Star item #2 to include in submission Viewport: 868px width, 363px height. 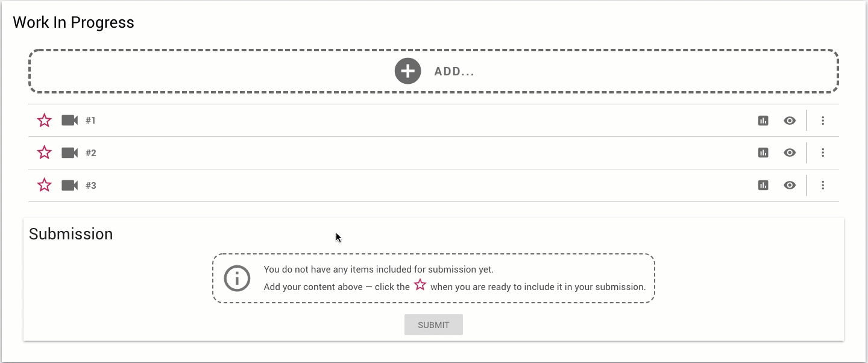click(45, 153)
